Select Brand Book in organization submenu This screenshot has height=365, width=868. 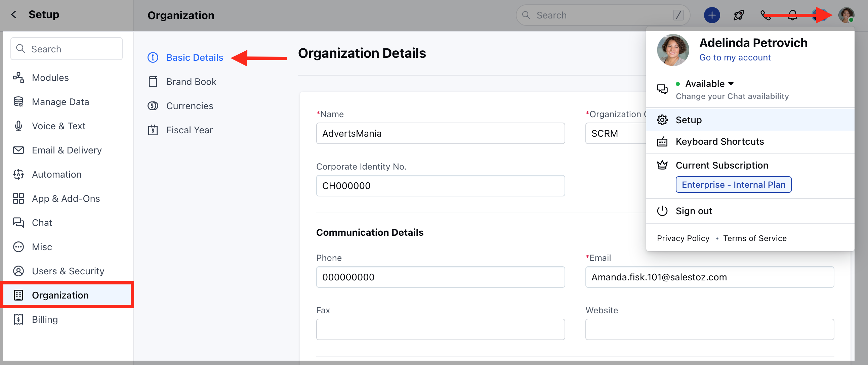tap(191, 82)
